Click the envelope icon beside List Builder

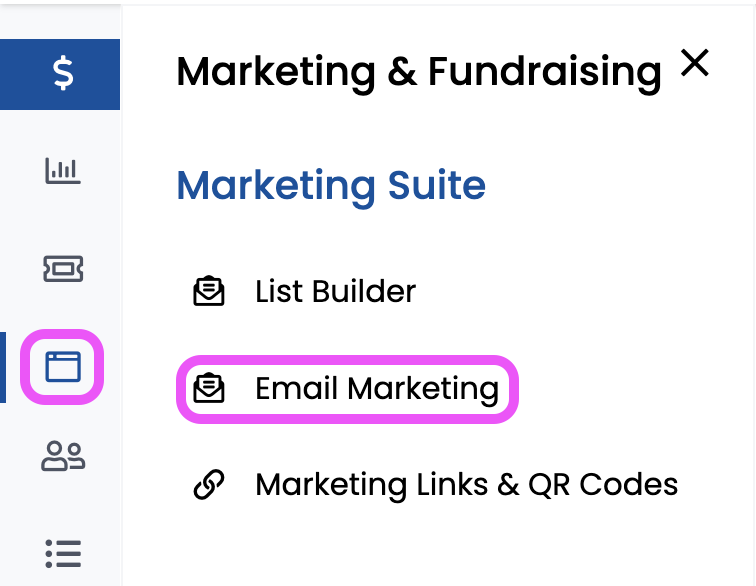[x=209, y=292]
